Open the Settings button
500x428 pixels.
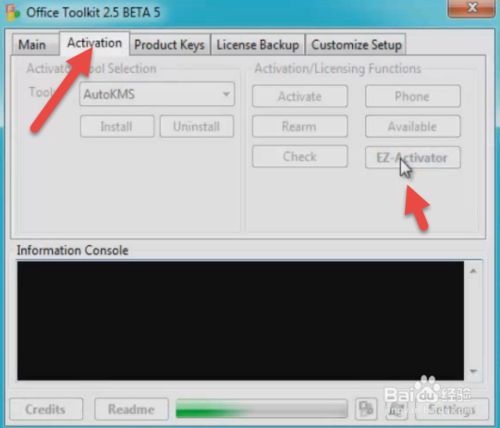click(452, 409)
